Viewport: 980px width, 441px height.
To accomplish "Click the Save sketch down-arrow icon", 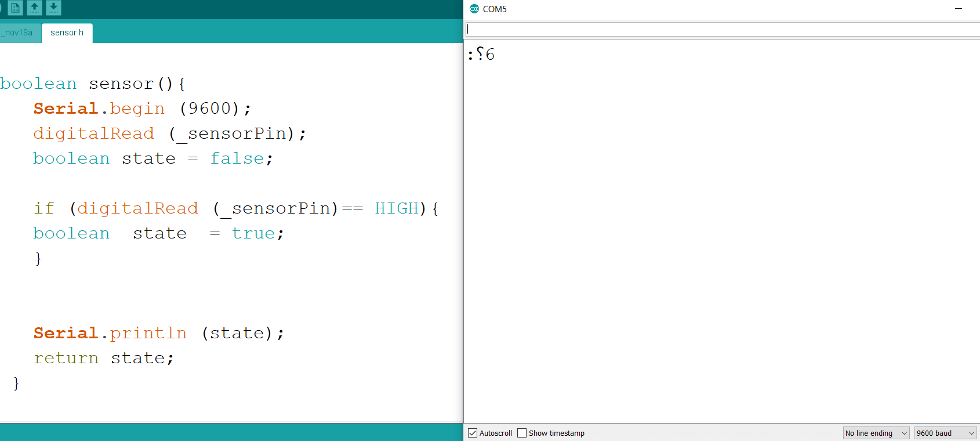I will pos(53,8).
